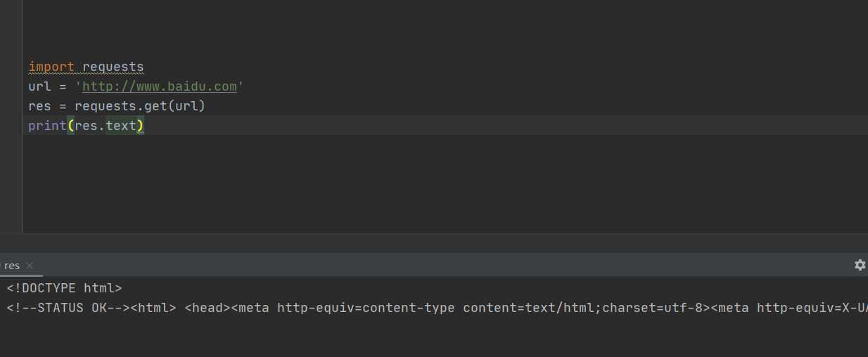Click the print function name
This screenshot has height=357, width=868.
[x=47, y=126]
